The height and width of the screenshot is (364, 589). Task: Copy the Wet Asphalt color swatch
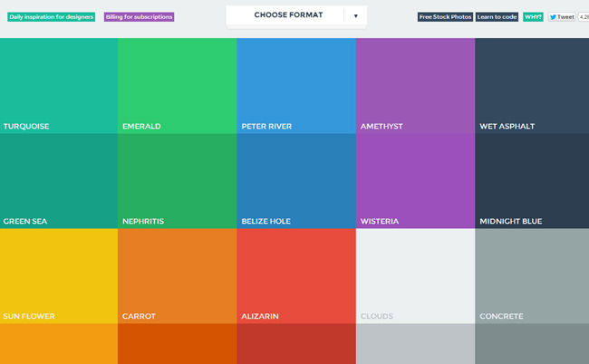532,86
